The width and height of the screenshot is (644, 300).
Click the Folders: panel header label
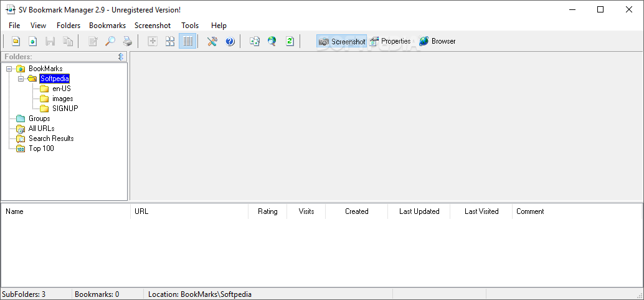(x=18, y=57)
